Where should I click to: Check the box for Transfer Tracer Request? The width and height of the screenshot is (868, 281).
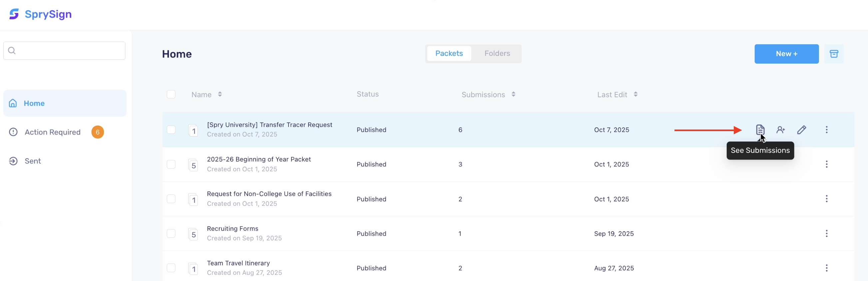pos(171,130)
